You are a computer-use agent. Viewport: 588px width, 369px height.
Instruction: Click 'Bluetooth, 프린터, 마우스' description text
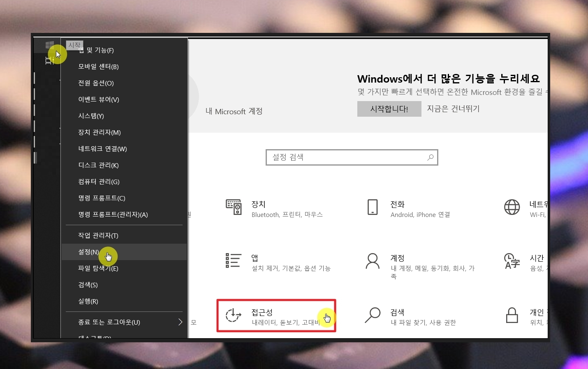coord(287,214)
